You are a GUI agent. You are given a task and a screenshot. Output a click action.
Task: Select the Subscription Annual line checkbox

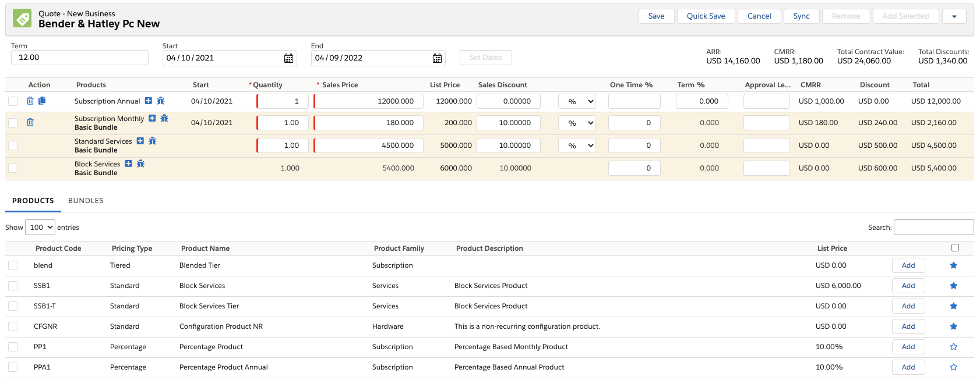pyautogui.click(x=13, y=101)
